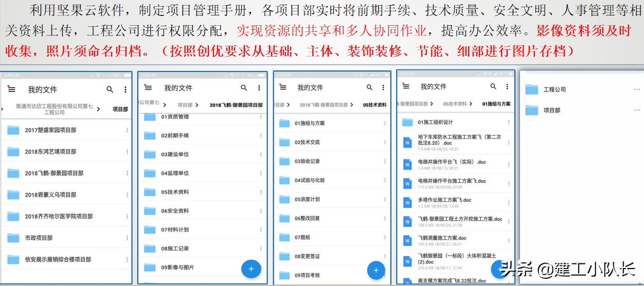Tap search icon on screen listing 02技术交底
The height and width of the screenshot is (286, 644).
pos(369,87)
